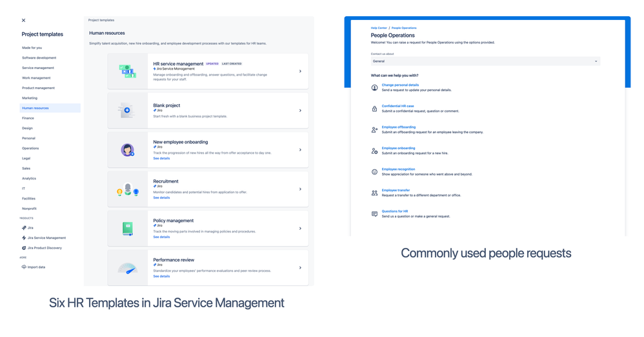Open Confidential HR case request
644x337 pixels.
(397, 106)
